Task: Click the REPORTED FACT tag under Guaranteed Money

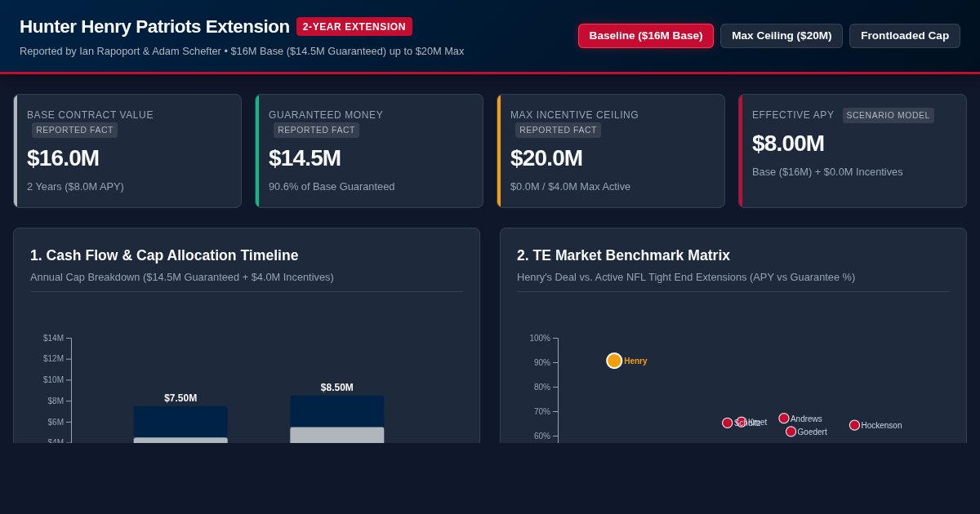Action: (x=316, y=130)
